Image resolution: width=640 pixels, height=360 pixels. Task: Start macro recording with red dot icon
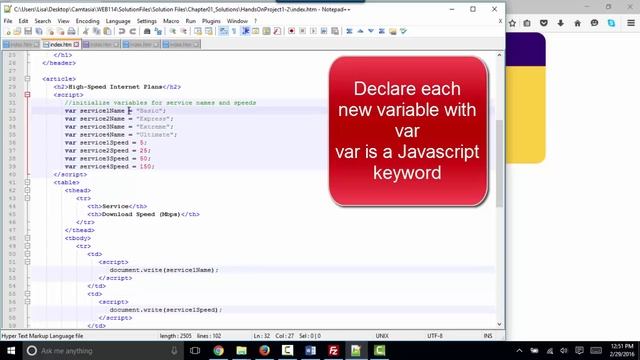click(x=291, y=31)
